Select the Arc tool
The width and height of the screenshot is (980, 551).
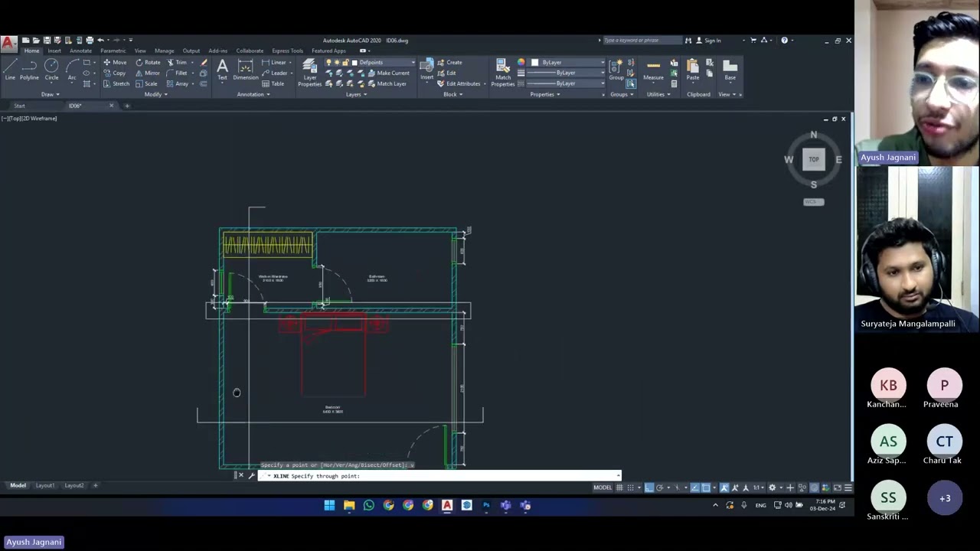[x=72, y=69]
